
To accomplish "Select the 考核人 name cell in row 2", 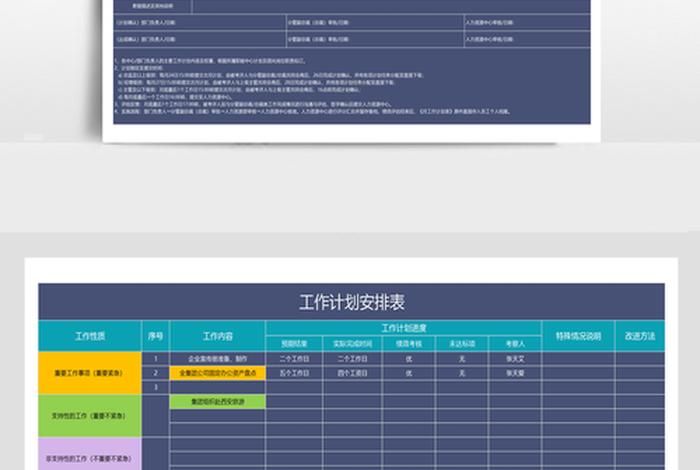I will (x=515, y=373).
